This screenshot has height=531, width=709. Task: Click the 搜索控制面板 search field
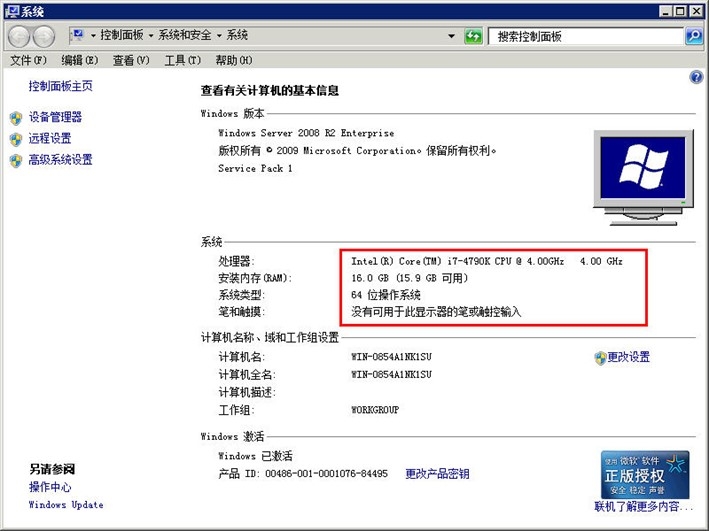pyautogui.click(x=586, y=36)
